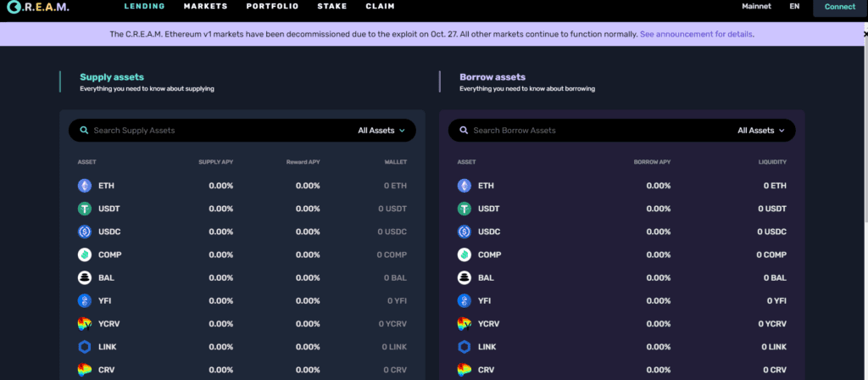Open the Portfolio tab
The width and height of the screenshot is (868, 380).
point(272,7)
